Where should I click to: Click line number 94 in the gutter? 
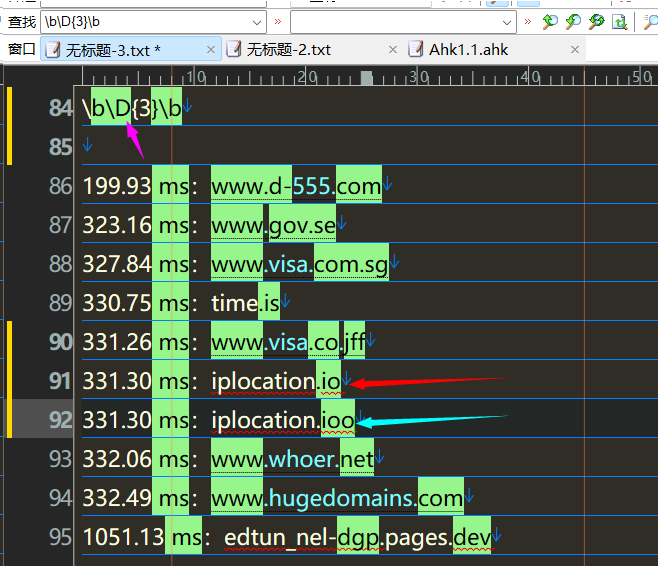[60, 498]
